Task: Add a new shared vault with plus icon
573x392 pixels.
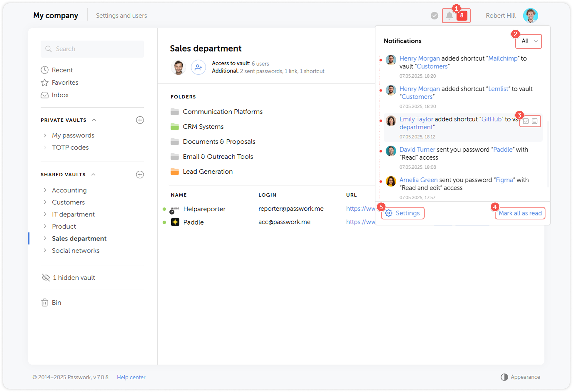Action: (140, 174)
